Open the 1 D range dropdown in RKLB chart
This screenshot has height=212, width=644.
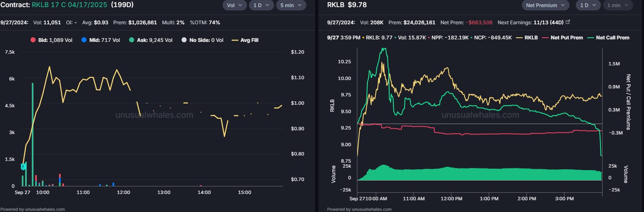coord(588,5)
